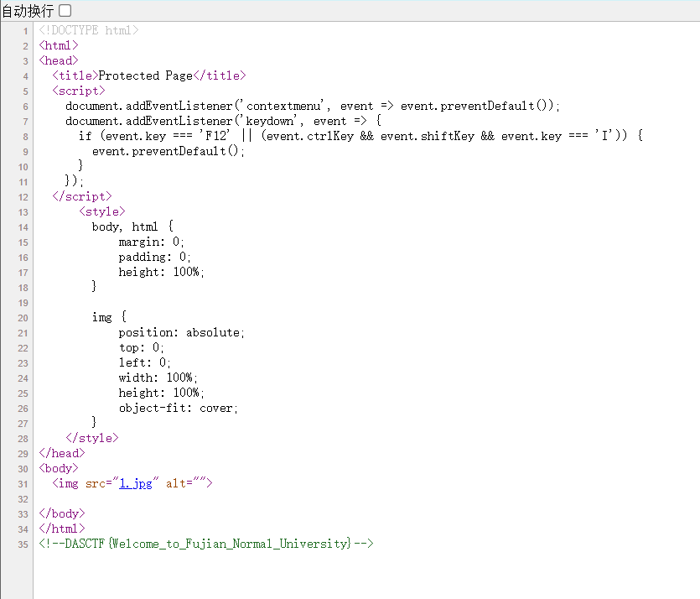
Task: Click the opening <style> tag
Action: (102, 211)
